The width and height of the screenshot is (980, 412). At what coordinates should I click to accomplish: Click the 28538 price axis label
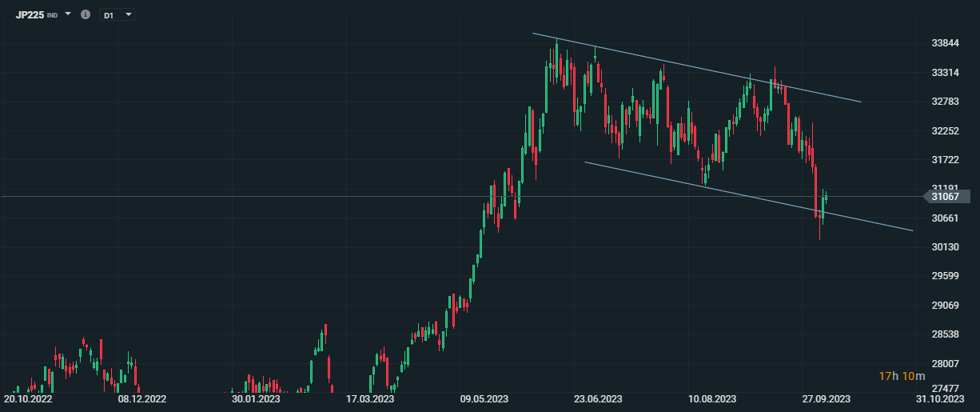point(945,334)
